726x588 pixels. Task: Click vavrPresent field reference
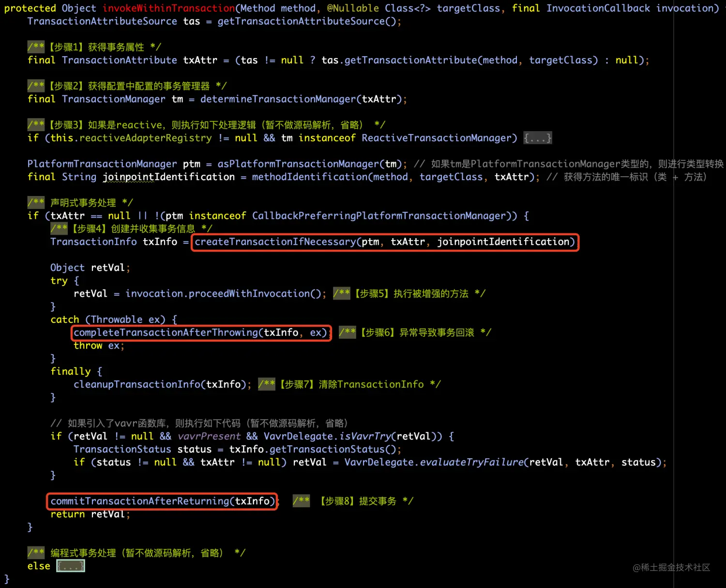pyautogui.click(x=209, y=437)
